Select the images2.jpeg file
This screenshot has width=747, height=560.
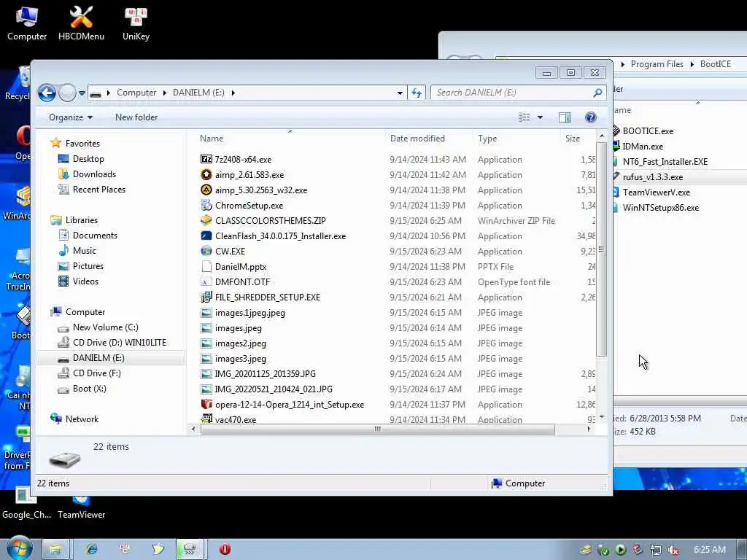click(241, 343)
